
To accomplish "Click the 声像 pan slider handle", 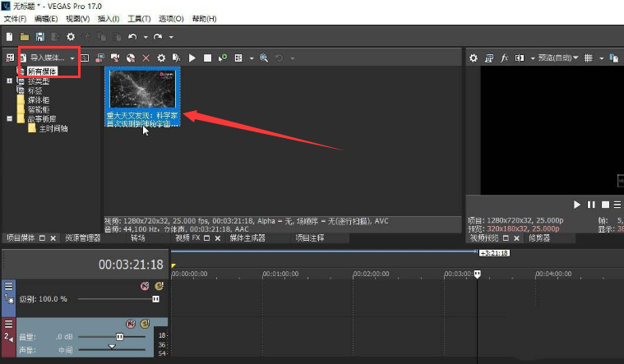I will pyautogui.click(x=112, y=347).
